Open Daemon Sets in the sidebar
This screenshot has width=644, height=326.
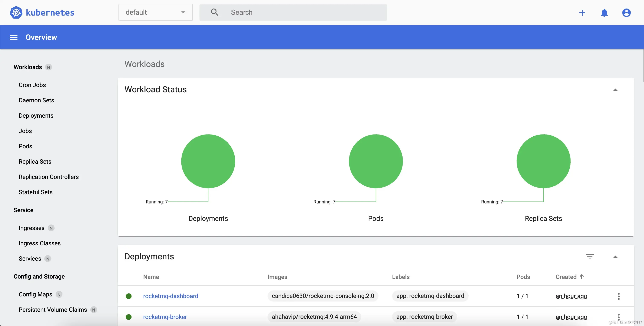coord(36,100)
